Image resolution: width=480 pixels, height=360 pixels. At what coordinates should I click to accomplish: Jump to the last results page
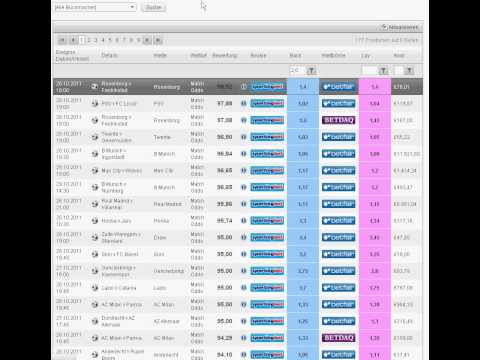point(158,40)
